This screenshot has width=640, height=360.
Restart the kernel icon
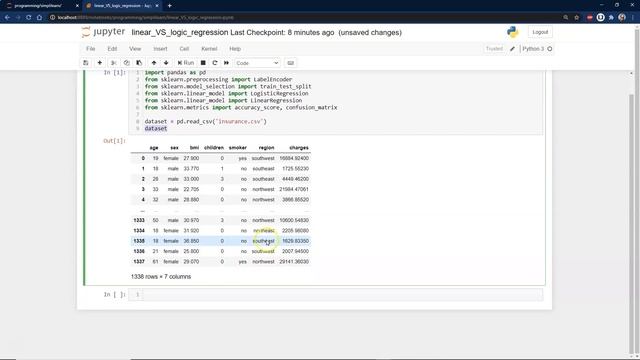[215, 63]
